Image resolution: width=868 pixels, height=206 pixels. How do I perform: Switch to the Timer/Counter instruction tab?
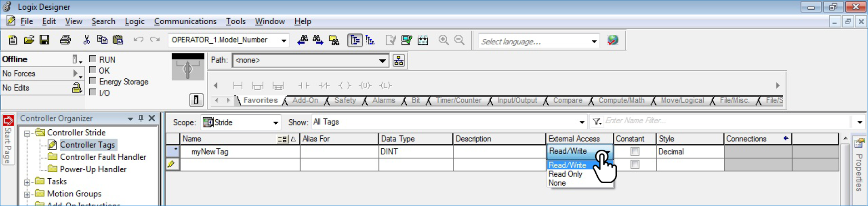pos(458,100)
